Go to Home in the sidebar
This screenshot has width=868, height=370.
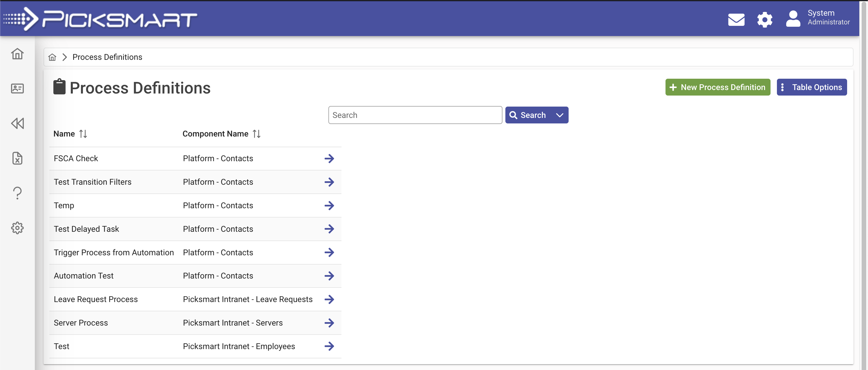(17, 54)
